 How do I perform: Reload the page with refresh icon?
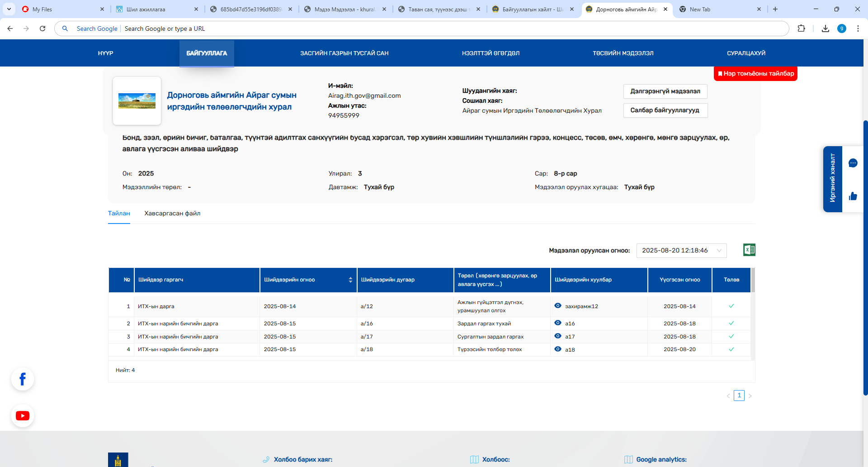(42, 29)
